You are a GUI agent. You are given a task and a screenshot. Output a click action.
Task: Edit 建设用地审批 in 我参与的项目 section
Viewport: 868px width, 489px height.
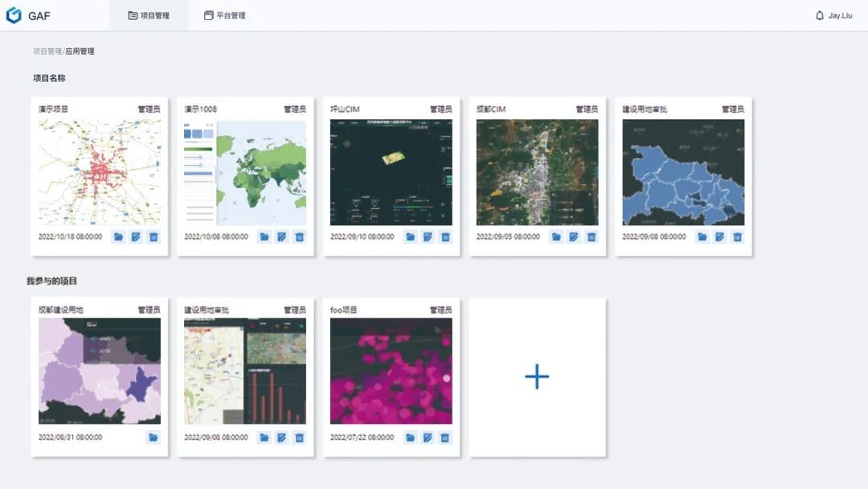pos(282,438)
